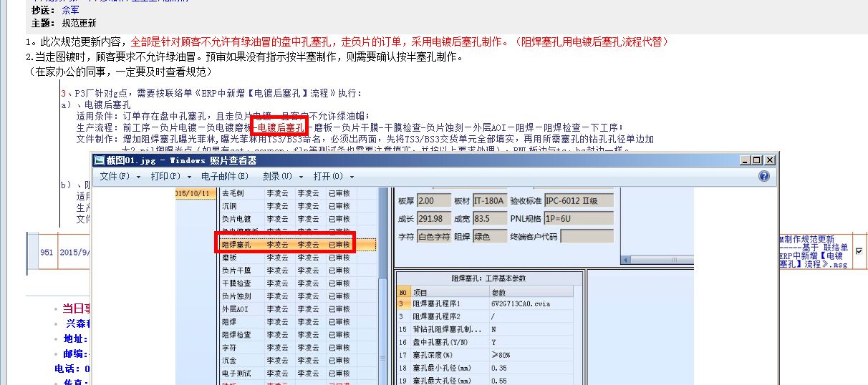Click the PNL规格 field showing 1P=6U

click(x=579, y=218)
